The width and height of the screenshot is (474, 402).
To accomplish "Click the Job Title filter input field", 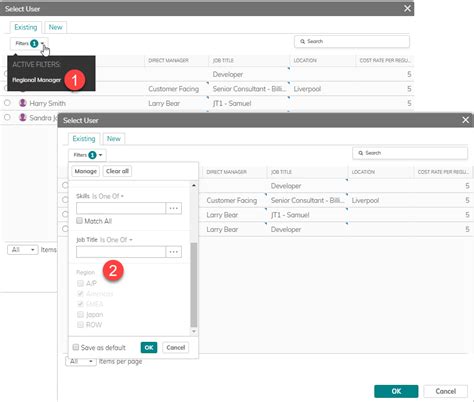I will click(121, 252).
